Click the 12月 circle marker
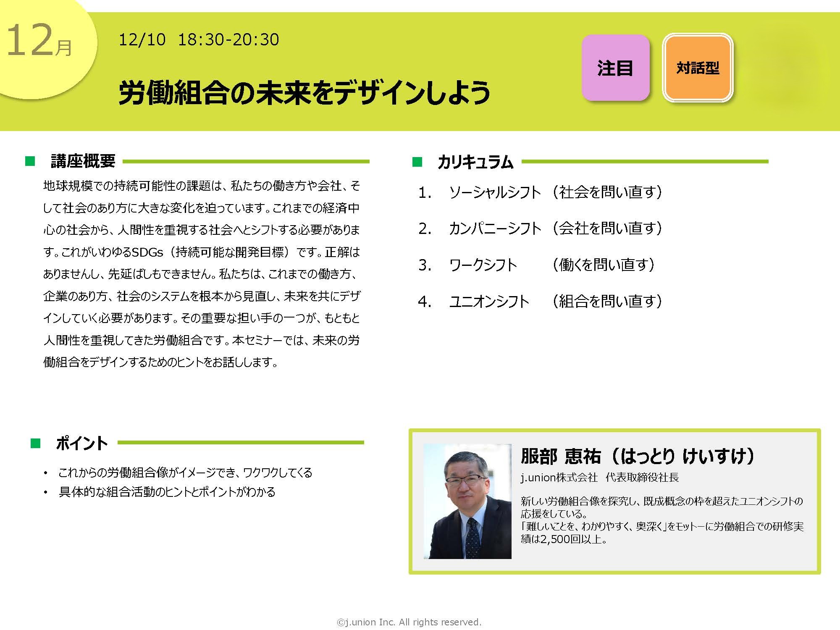The width and height of the screenshot is (840, 630). (40, 42)
